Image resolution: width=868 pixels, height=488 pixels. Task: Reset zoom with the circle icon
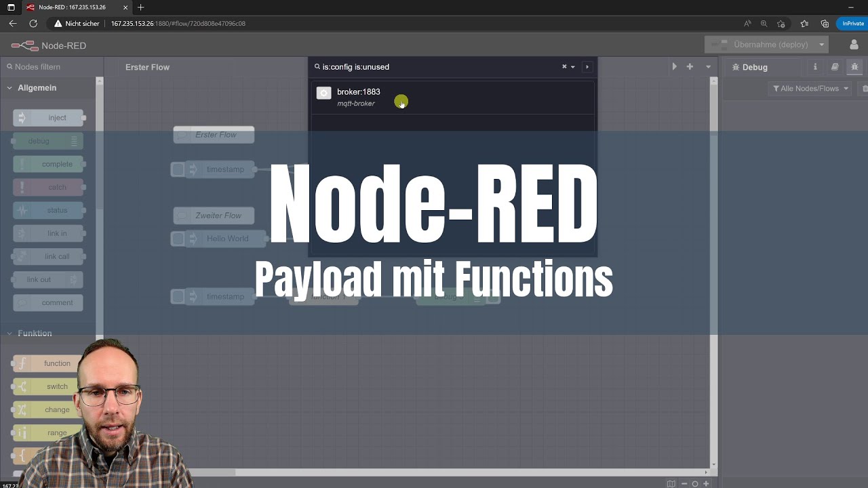pyautogui.click(x=695, y=483)
